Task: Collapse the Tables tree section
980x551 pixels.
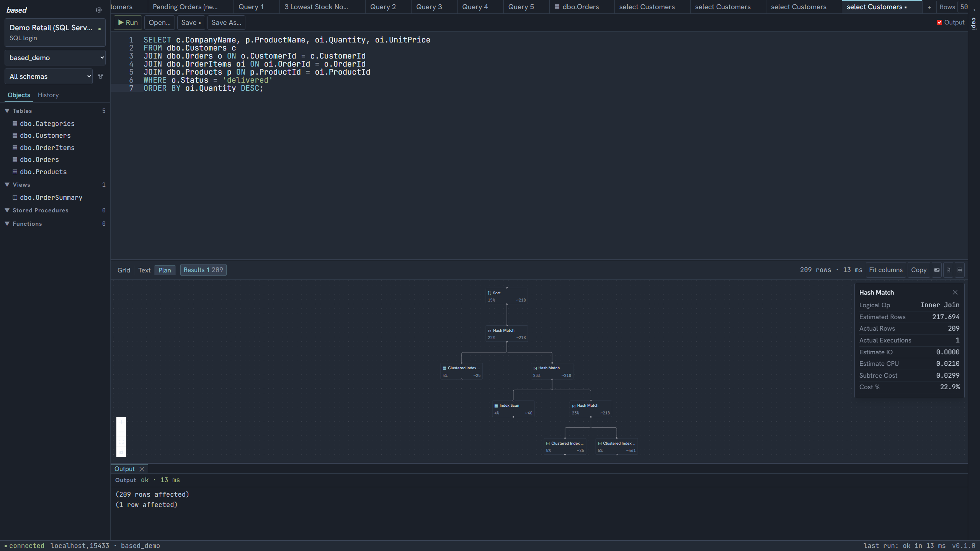Action: coord(7,111)
